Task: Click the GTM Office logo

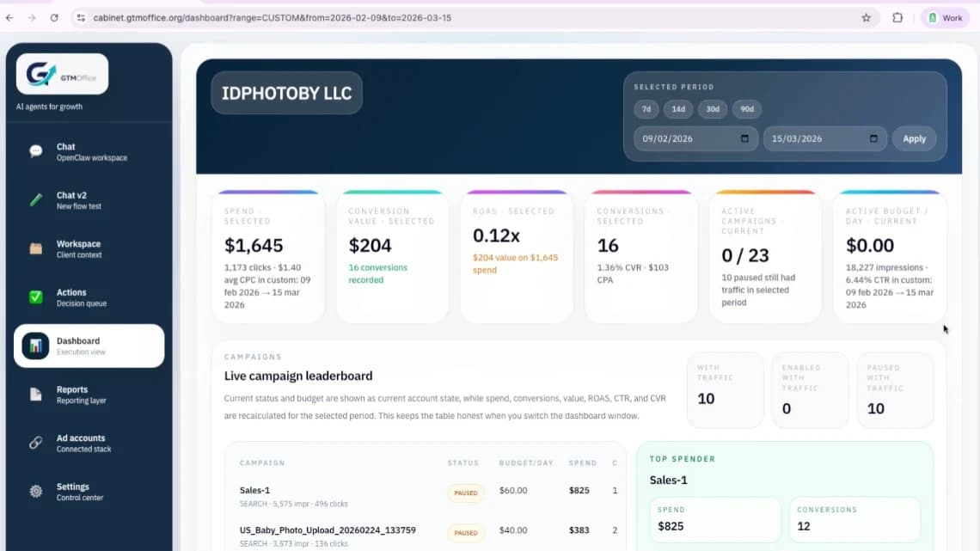Action: (x=62, y=74)
